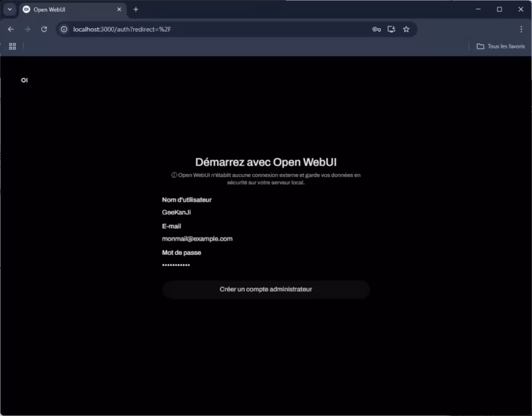Click the Mot de passe label
The width and height of the screenshot is (532, 416).
point(181,253)
